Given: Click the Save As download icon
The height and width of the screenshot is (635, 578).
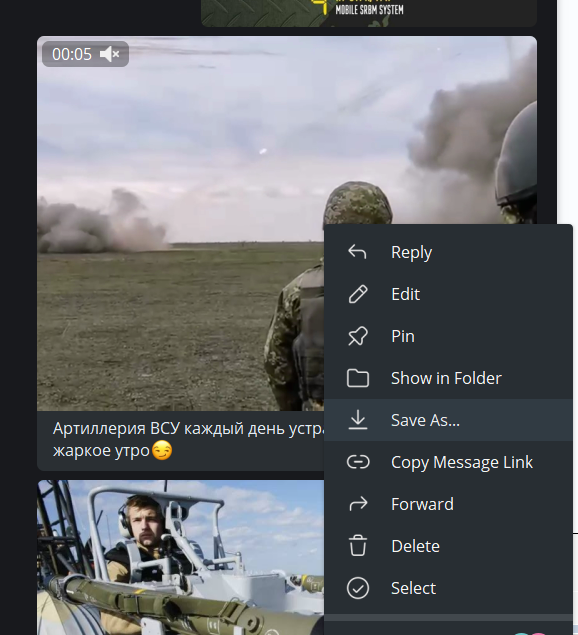Looking at the screenshot, I should (358, 420).
